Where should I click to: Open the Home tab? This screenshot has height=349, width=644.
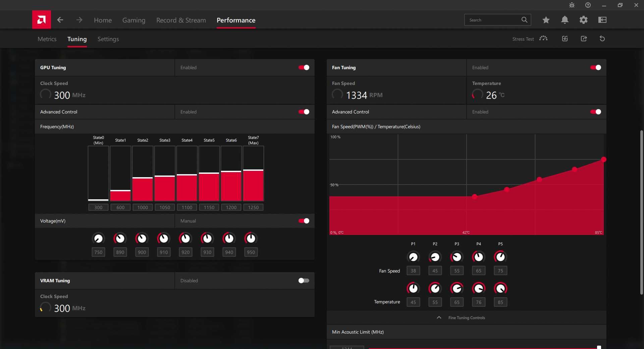103,20
